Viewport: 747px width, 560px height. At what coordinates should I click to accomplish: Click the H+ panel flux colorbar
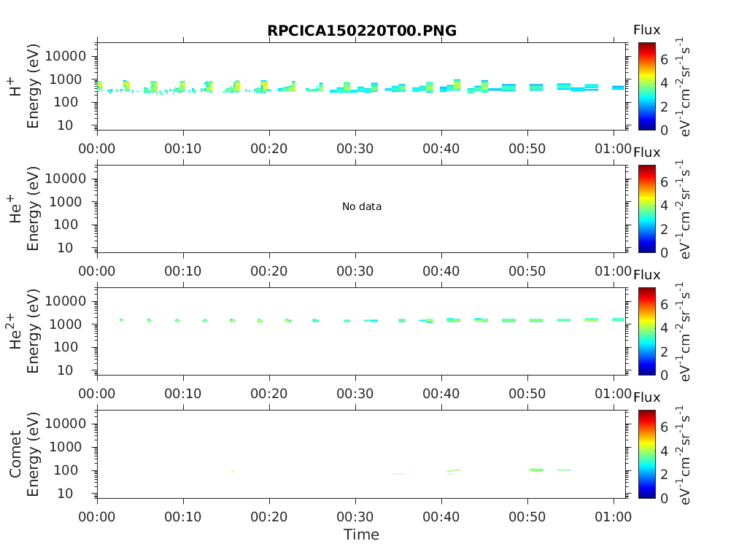pos(647,86)
